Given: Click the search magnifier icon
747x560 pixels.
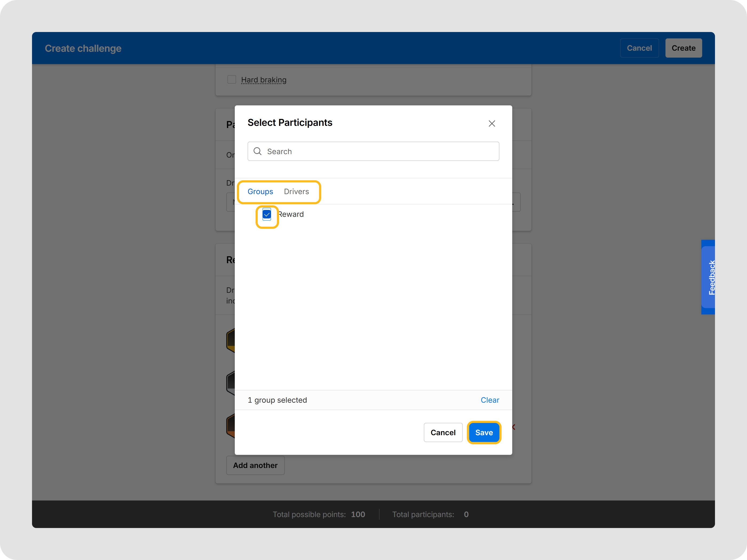Looking at the screenshot, I should (258, 151).
